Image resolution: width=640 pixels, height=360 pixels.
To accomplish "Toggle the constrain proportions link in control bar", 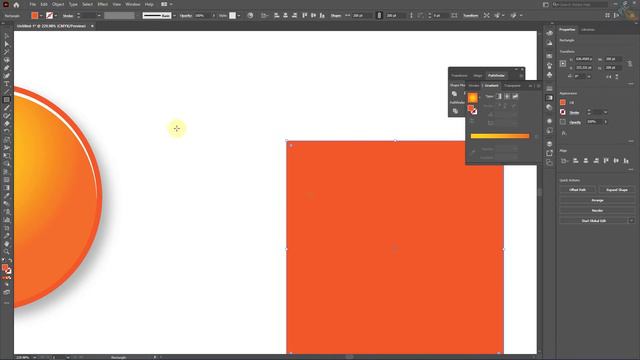I will point(379,16).
